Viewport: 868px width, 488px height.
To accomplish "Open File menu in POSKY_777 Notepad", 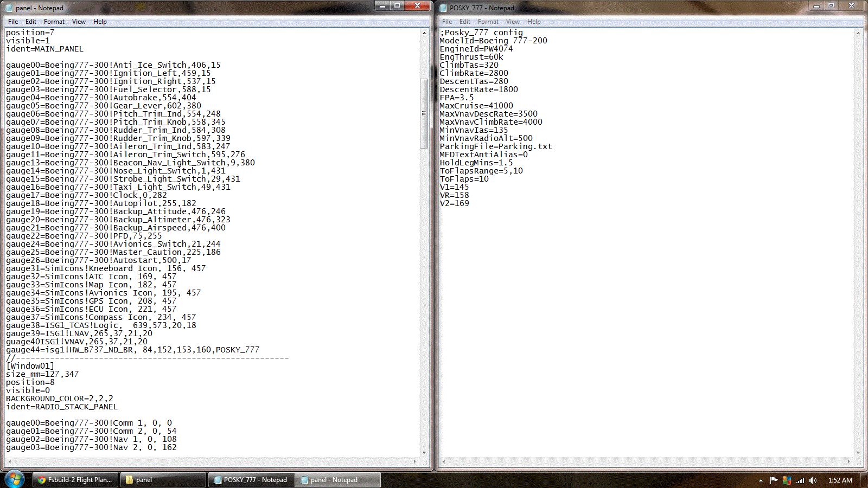I will pos(447,22).
